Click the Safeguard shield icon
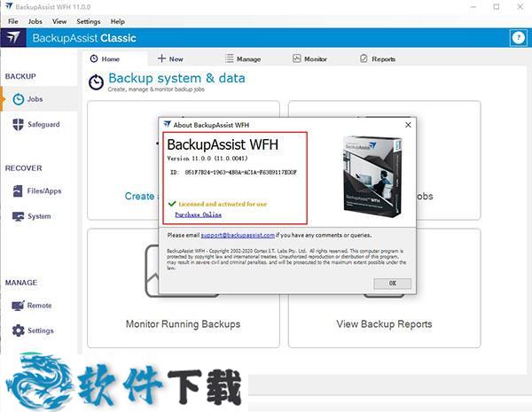 coord(18,124)
